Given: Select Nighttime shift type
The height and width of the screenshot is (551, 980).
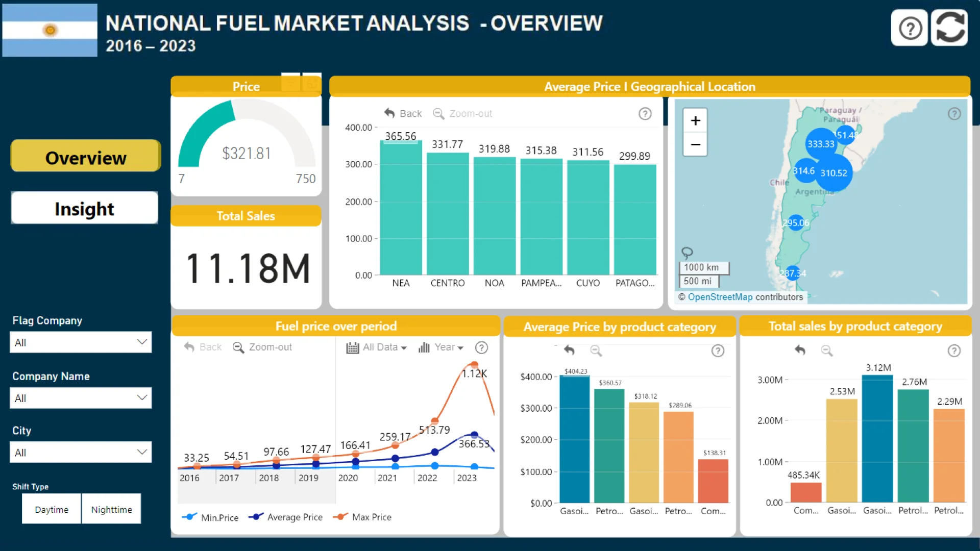Looking at the screenshot, I should pyautogui.click(x=111, y=509).
